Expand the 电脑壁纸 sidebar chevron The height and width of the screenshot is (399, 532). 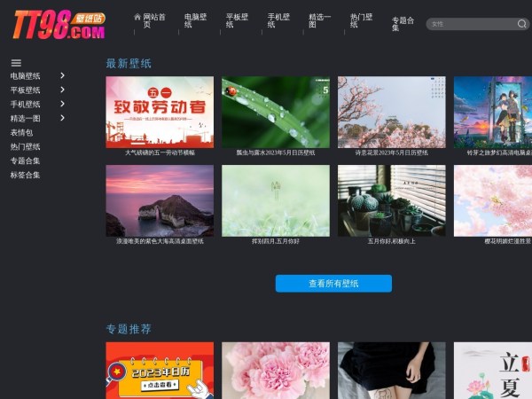(x=62, y=76)
